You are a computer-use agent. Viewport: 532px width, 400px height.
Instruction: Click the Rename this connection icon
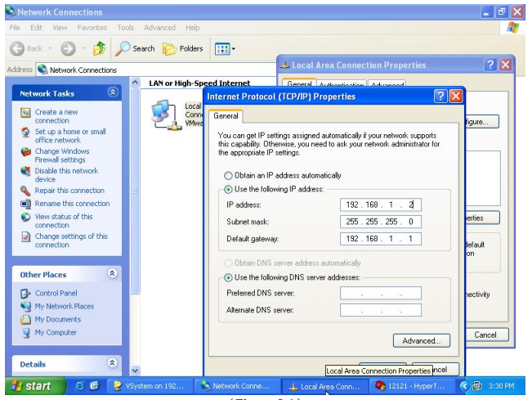[25, 204]
